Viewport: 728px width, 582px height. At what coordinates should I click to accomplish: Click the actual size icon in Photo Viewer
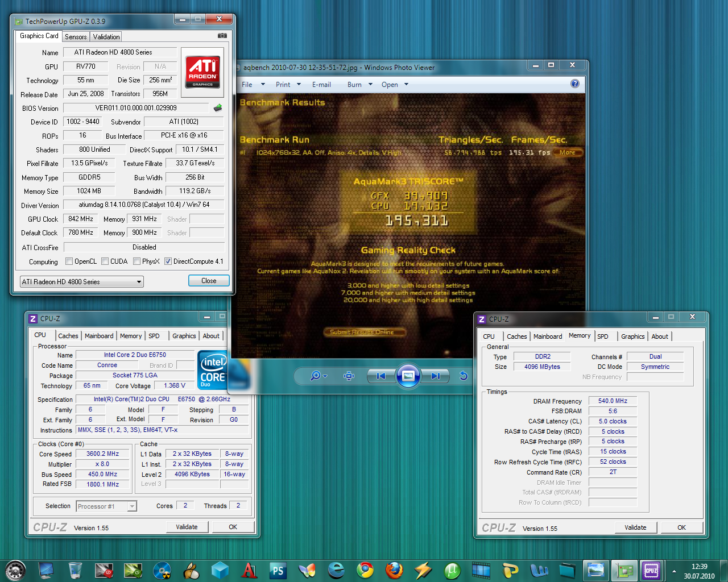click(349, 376)
